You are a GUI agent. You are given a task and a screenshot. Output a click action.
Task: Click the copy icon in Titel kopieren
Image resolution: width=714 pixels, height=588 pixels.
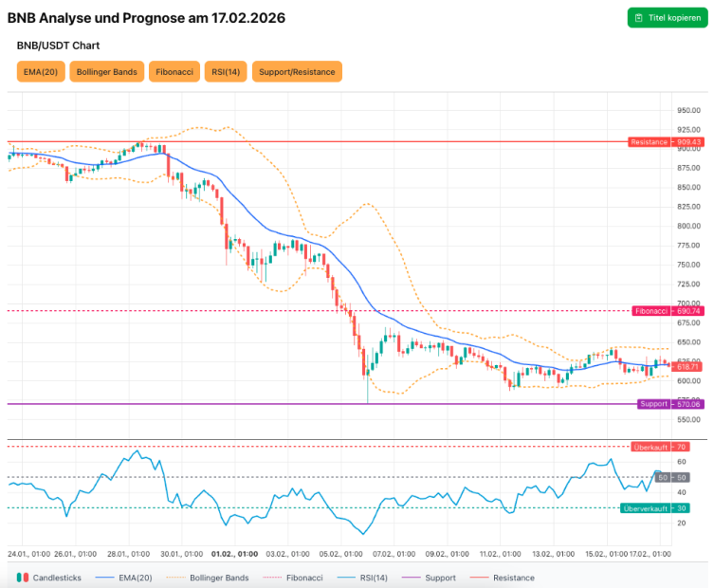click(639, 18)
